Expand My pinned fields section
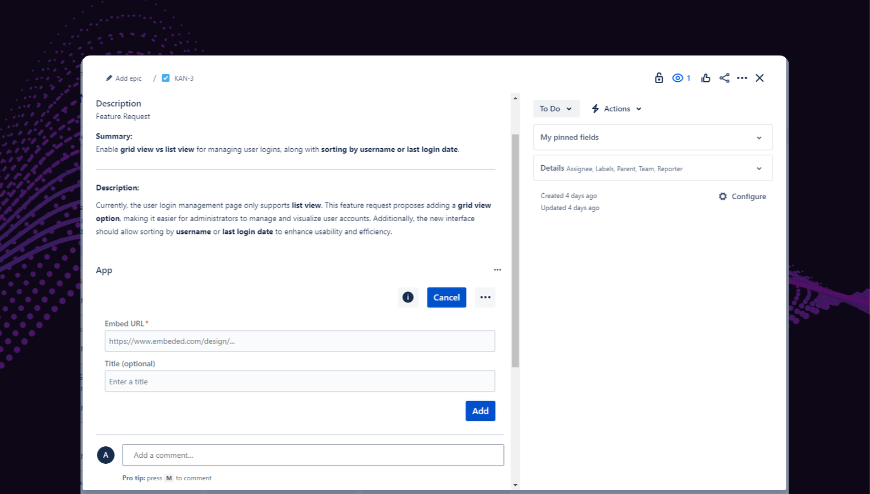The width and height of the screenshot is (870, 494). [652, 137]
